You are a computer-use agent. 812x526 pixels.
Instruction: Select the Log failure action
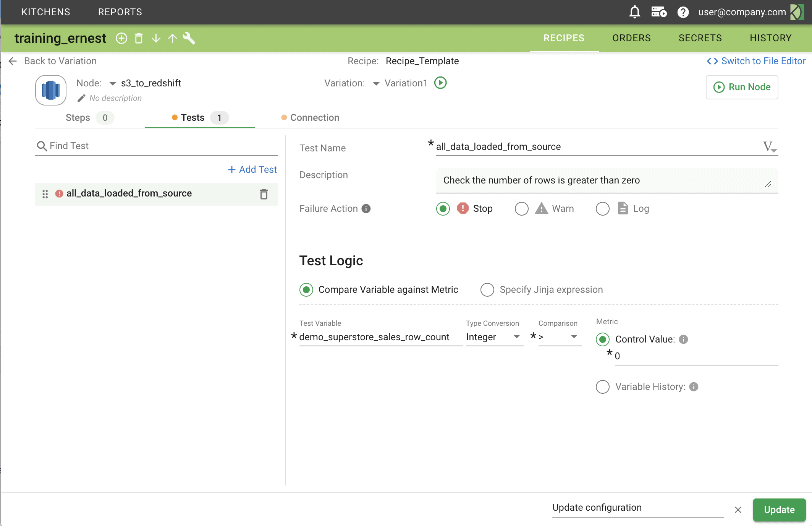point(602,209)
